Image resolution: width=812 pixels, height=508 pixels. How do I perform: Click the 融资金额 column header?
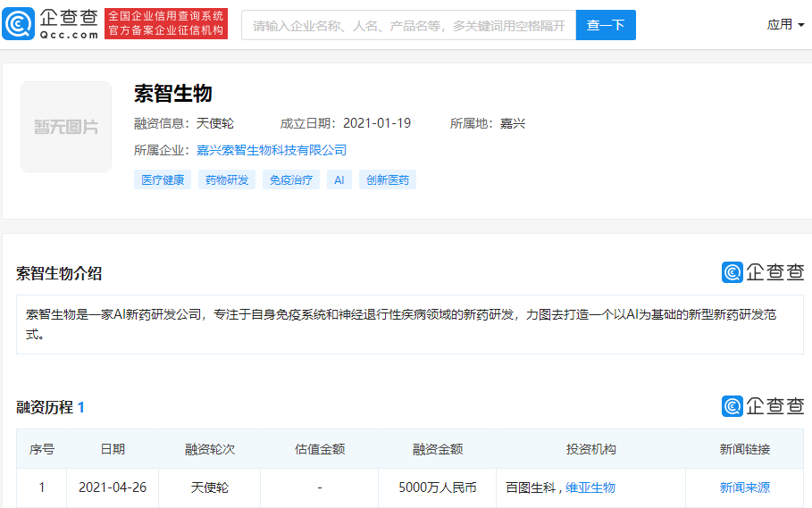(438, 449)
